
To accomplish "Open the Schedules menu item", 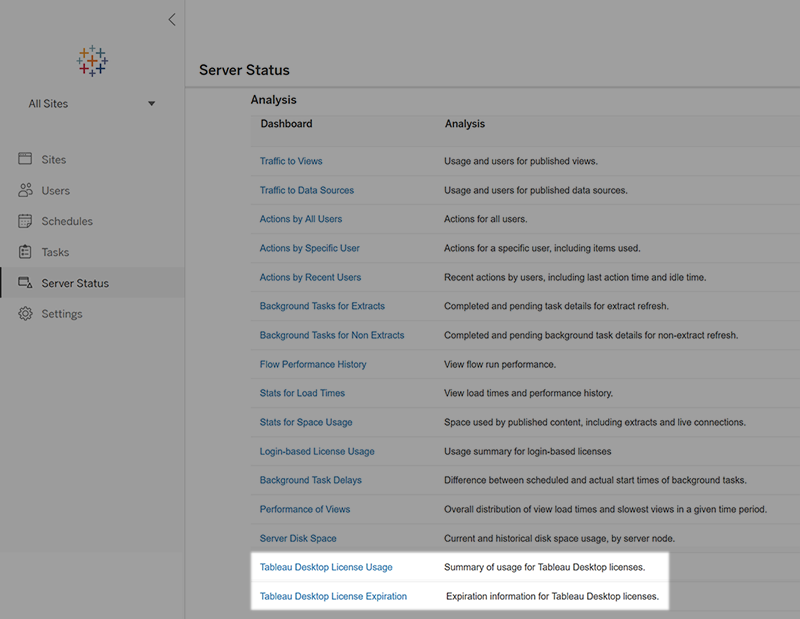I will [x=67, y=221].
